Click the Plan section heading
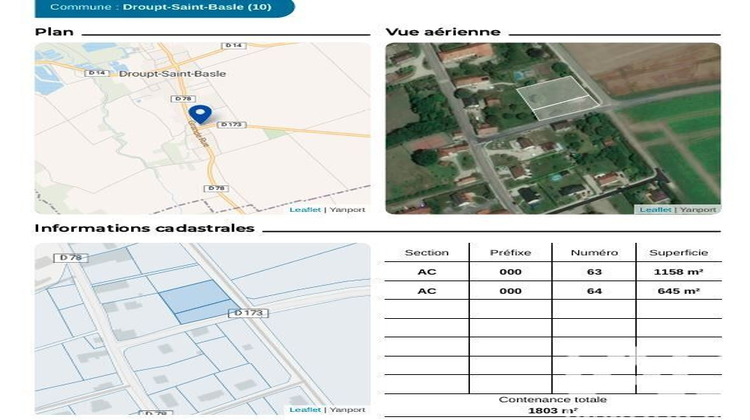Screen dimensions: 750x420 pos(54,32)
